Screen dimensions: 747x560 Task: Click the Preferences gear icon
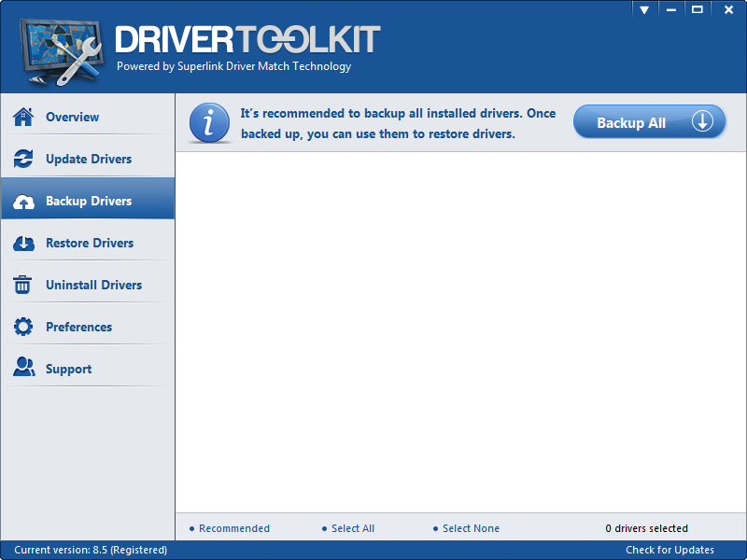[23, 327]
